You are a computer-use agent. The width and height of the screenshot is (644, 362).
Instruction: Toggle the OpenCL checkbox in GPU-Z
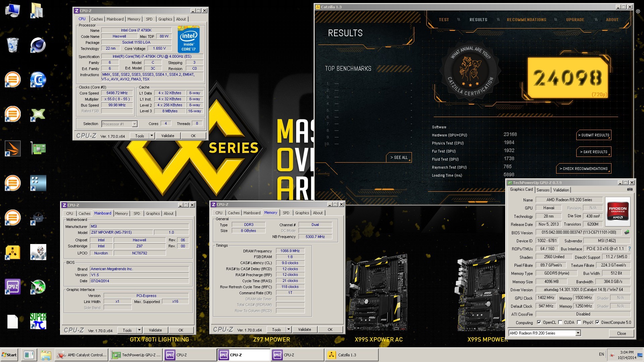click(539, 322)
